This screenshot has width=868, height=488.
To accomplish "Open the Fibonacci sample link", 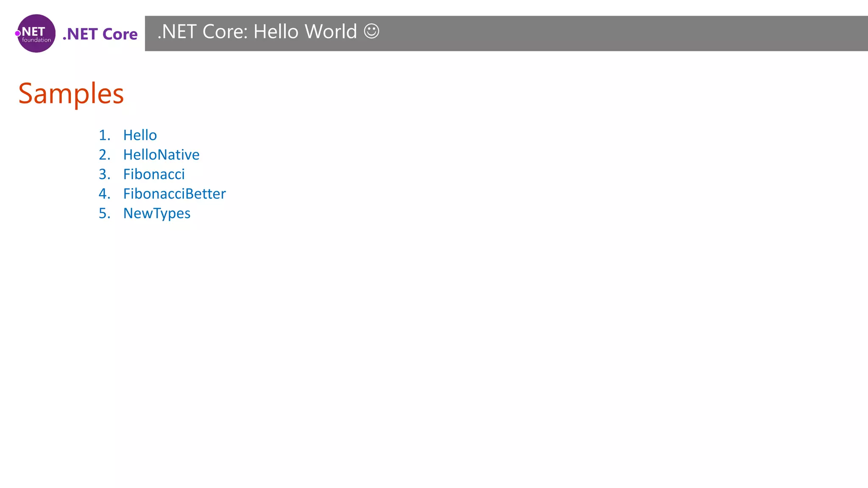I will click(x=154, y=174).
